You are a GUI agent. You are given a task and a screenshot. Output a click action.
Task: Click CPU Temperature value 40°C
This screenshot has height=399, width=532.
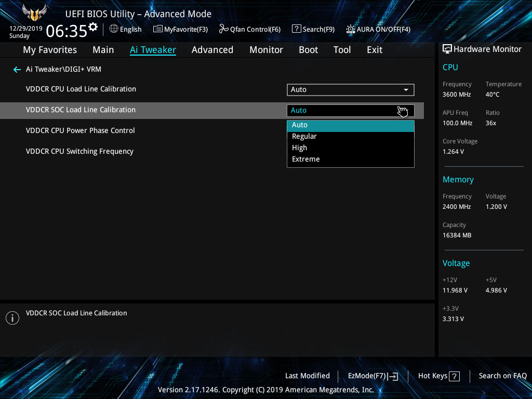point(493,95)
